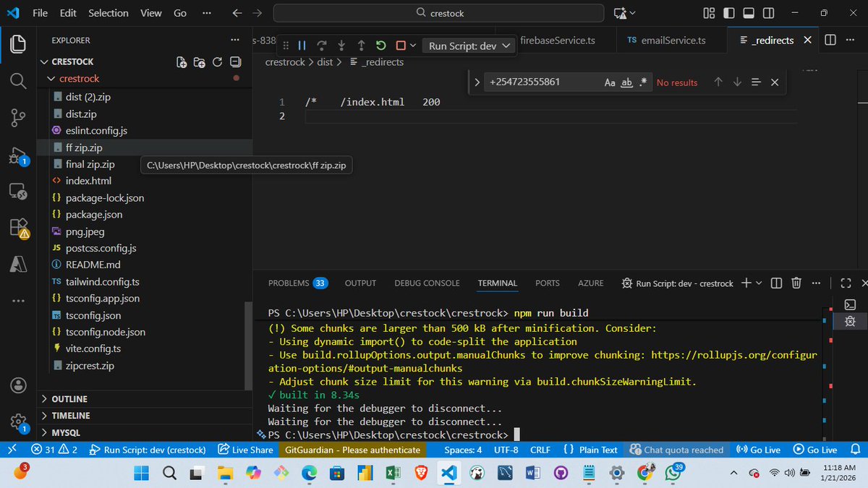
Task: Click into the find input field
Action: click(542, 82)
